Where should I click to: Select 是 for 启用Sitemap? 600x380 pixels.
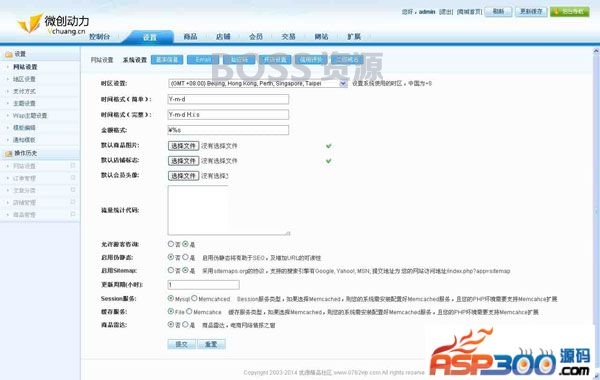(185, 270)
